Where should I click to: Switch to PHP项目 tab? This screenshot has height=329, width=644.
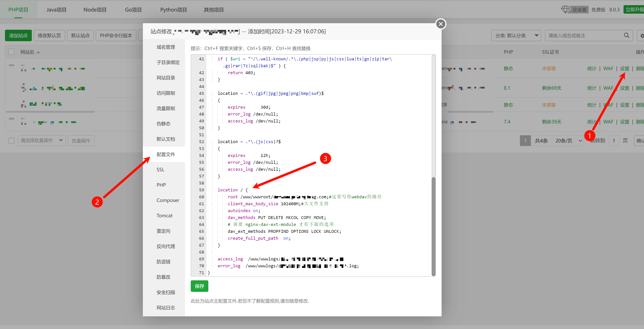pos(18,10)
